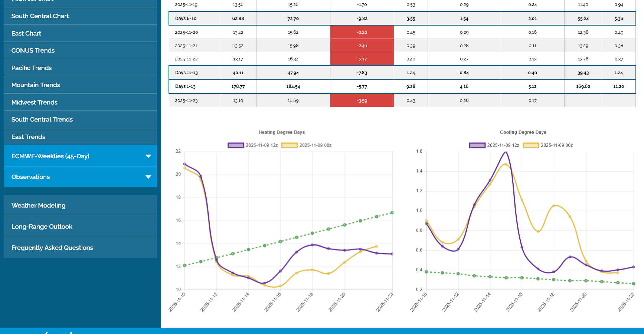Open Long-Range Outlook page
644x334 pixels.
point(42,226)
